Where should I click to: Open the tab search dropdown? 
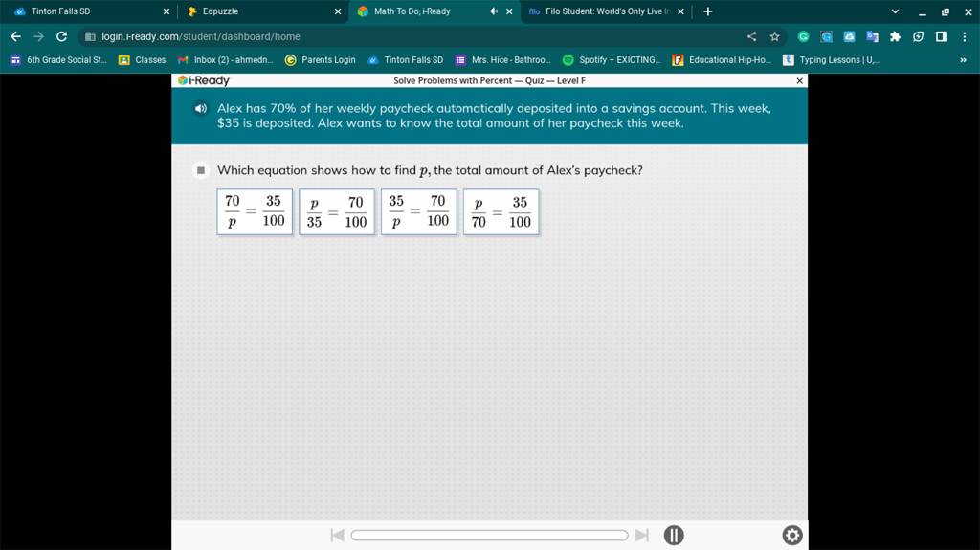895,11
